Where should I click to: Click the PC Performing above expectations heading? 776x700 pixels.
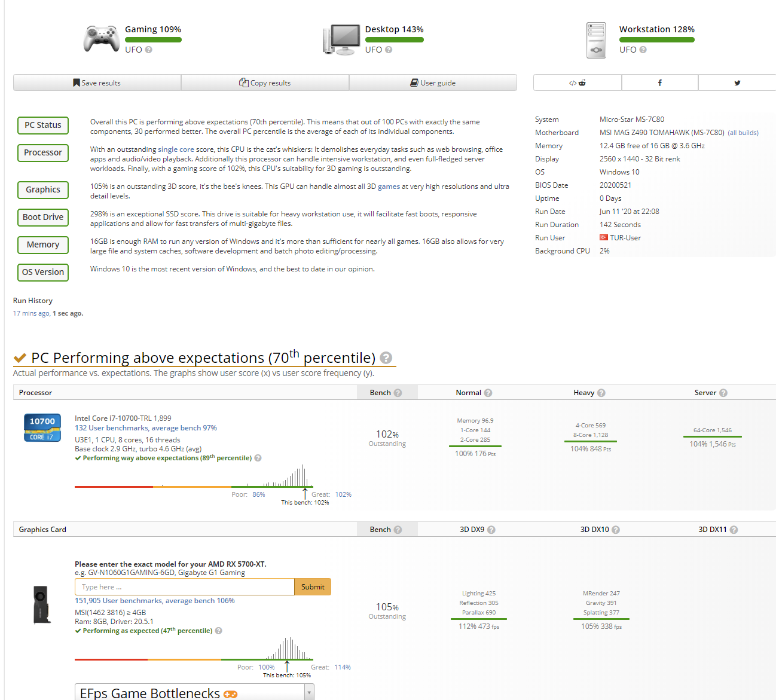click(203, 357)
